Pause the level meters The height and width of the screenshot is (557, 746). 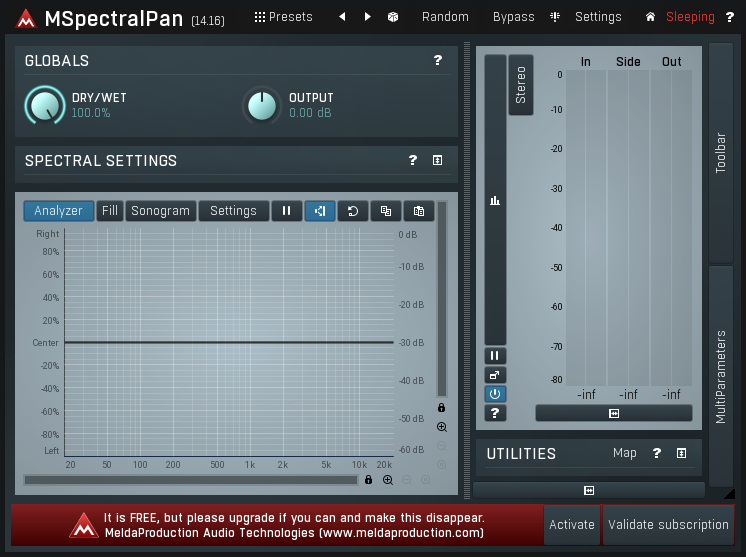click(x=495, y=356)
